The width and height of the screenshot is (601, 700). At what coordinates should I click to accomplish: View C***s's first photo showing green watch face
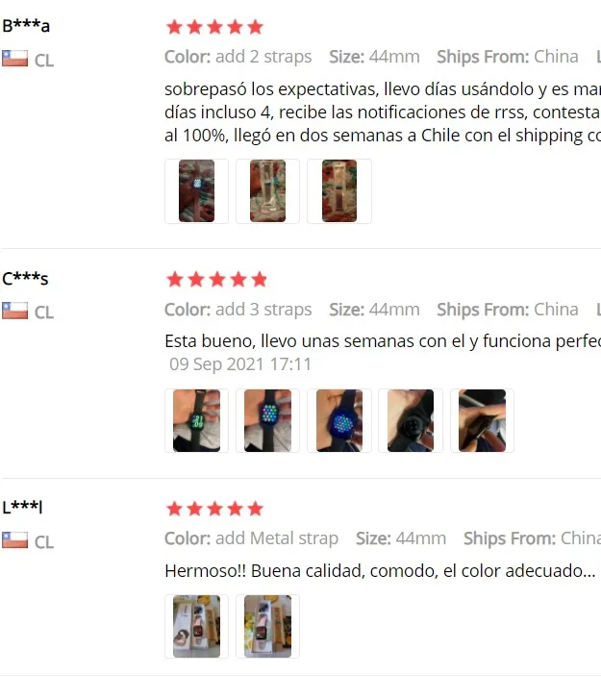pyautogui.click(x=196, y=420)
